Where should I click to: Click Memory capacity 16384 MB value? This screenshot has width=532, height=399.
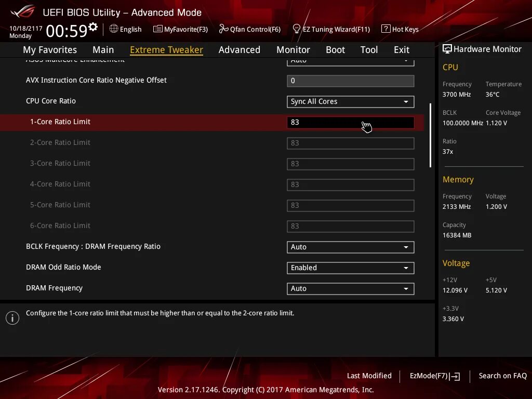tap(457, 235)
